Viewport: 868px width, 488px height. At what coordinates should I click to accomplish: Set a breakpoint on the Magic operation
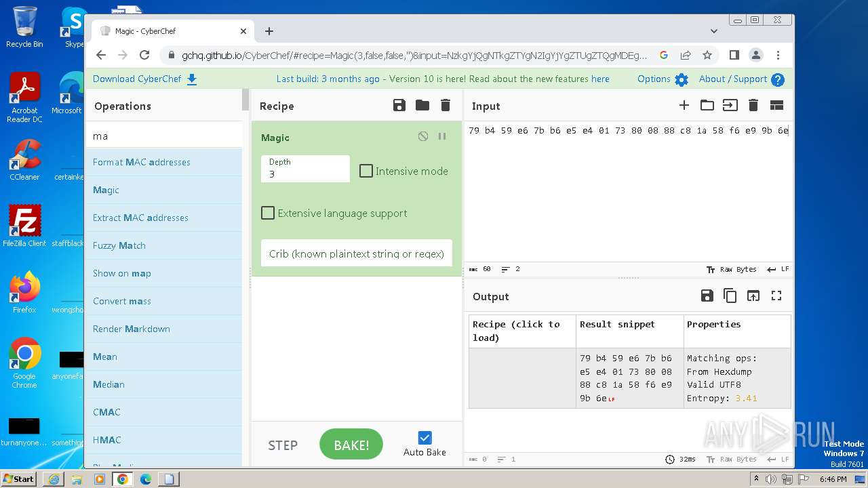coord(442,136)
